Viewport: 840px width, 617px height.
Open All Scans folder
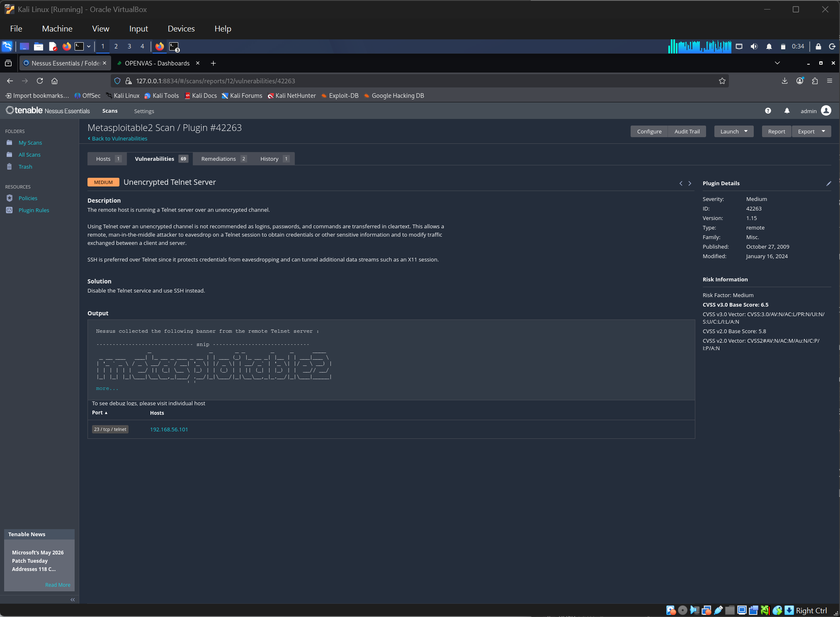coord(29,155)
